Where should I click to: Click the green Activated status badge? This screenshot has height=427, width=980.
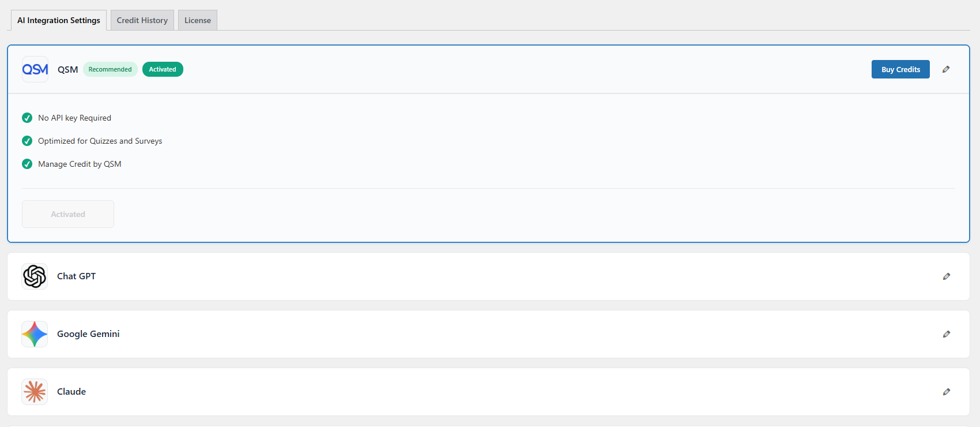pos(163,69)
